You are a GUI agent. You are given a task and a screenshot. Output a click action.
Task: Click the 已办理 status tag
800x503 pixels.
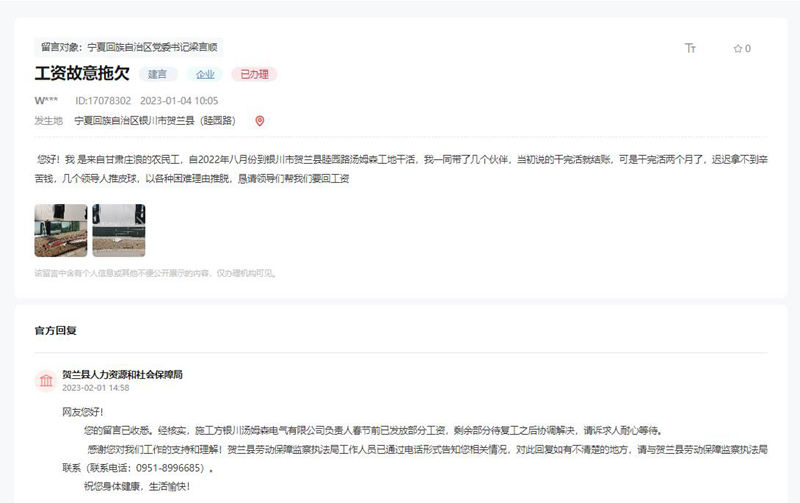[253, 74]
